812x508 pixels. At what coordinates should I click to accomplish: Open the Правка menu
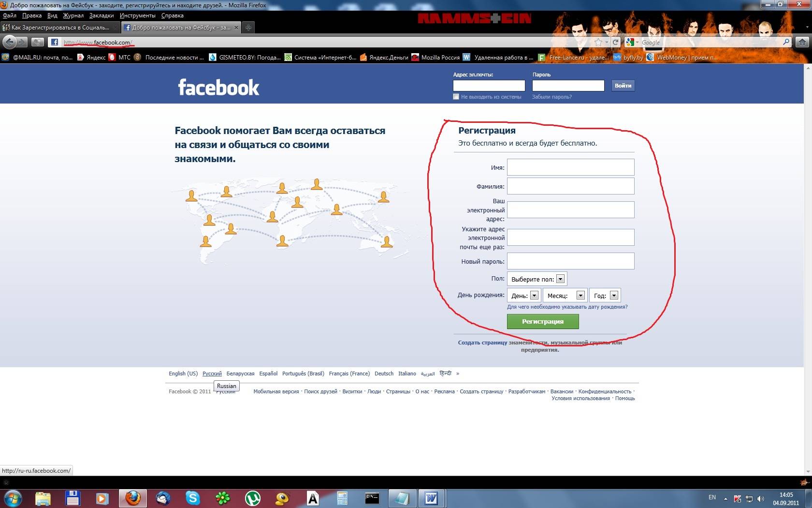tap(32, 15)
